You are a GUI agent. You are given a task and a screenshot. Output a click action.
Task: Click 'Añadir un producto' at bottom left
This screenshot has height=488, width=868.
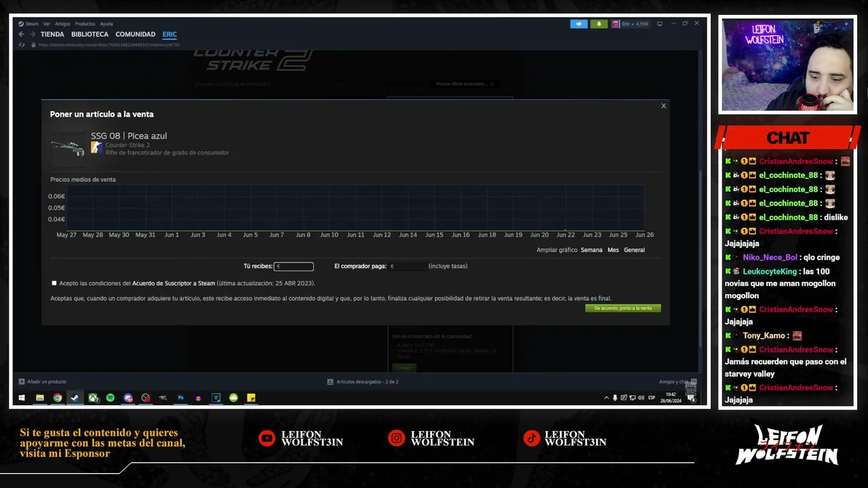tap(43, 382)
